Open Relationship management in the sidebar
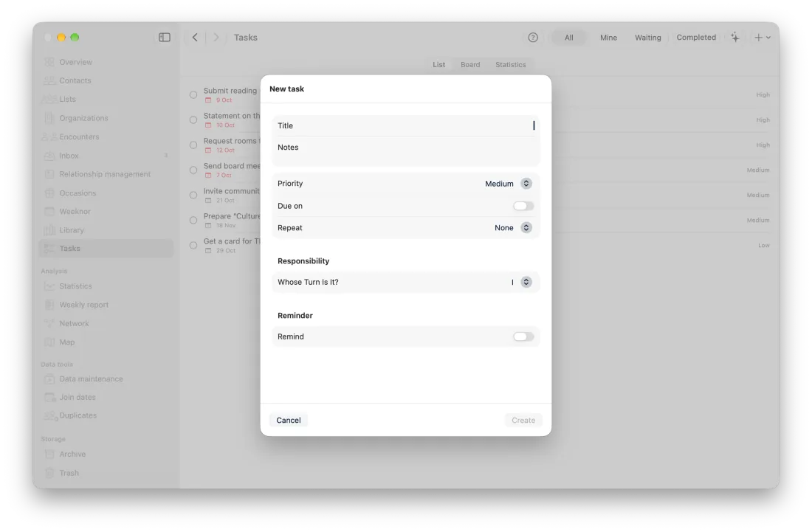Screen dimensions: 812x532 point(105,174)
